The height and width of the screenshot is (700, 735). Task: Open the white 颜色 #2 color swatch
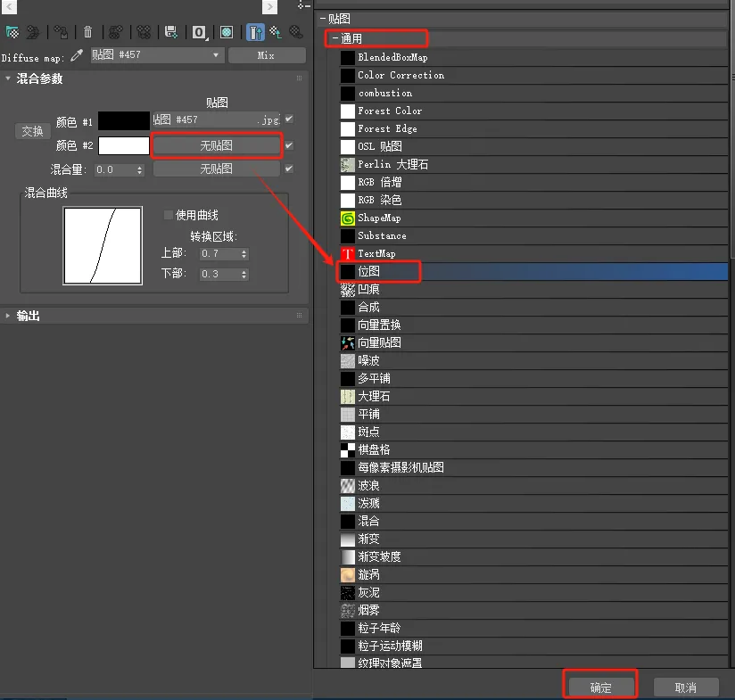(124, 145)
